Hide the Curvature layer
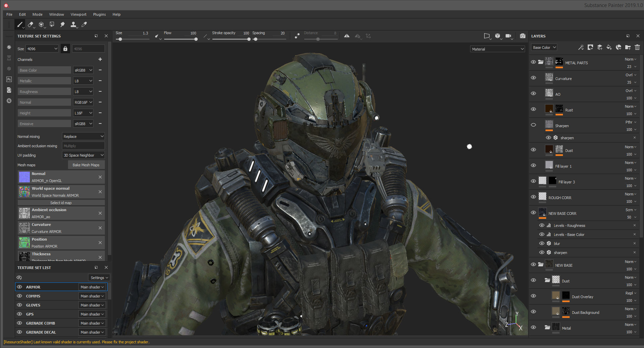This screenshot has height=348, width=644. 533,78
